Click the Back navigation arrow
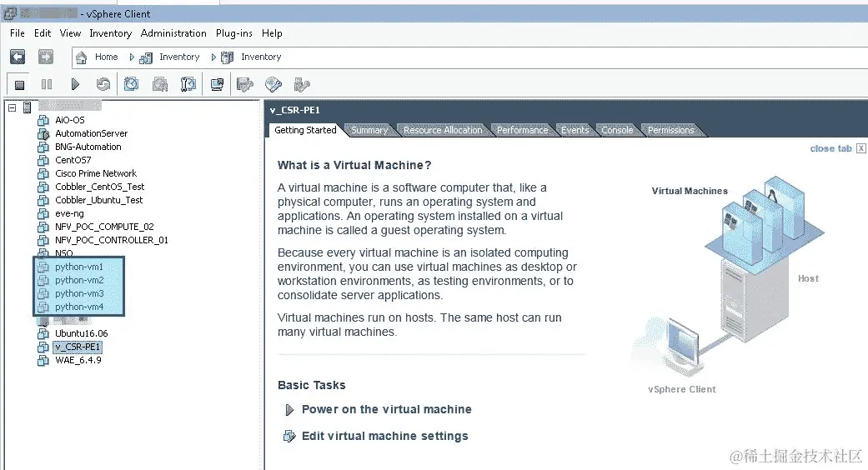 tap(18, 57)
